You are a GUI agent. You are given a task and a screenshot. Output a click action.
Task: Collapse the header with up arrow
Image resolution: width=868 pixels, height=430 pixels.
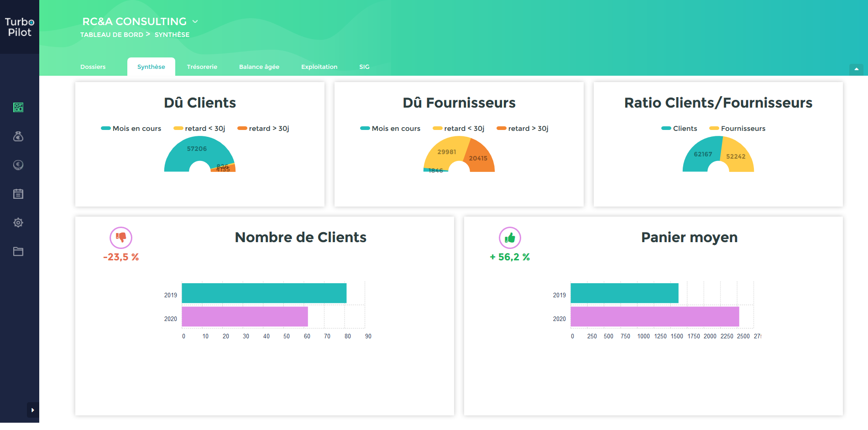click(x=856, y=69)
